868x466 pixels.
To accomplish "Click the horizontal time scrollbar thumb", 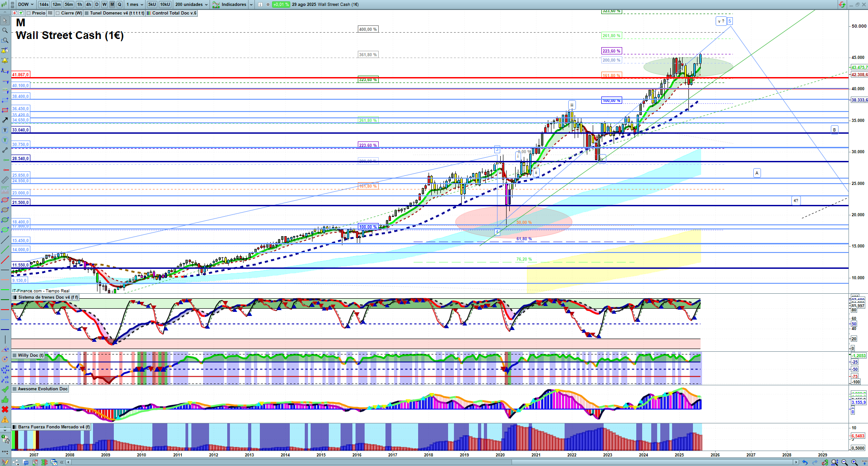I will point(653,462).
